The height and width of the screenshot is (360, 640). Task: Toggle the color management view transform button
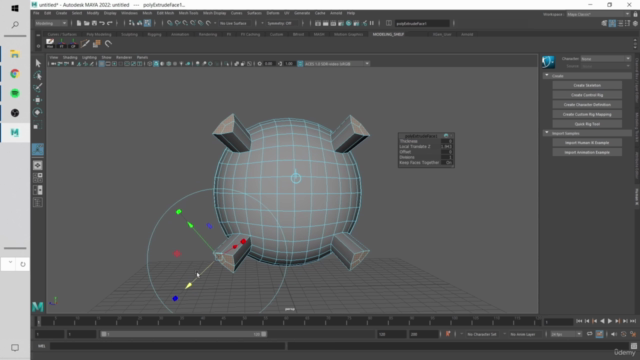tap(300, 64)
